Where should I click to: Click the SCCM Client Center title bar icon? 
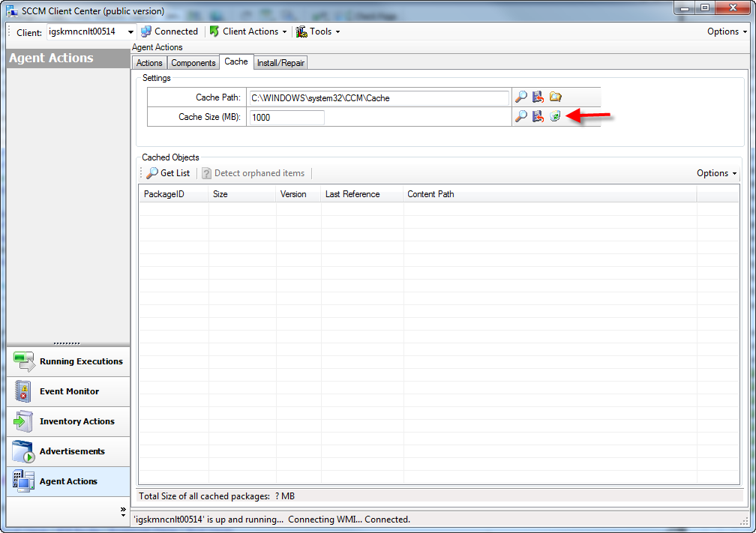point(12,10)
